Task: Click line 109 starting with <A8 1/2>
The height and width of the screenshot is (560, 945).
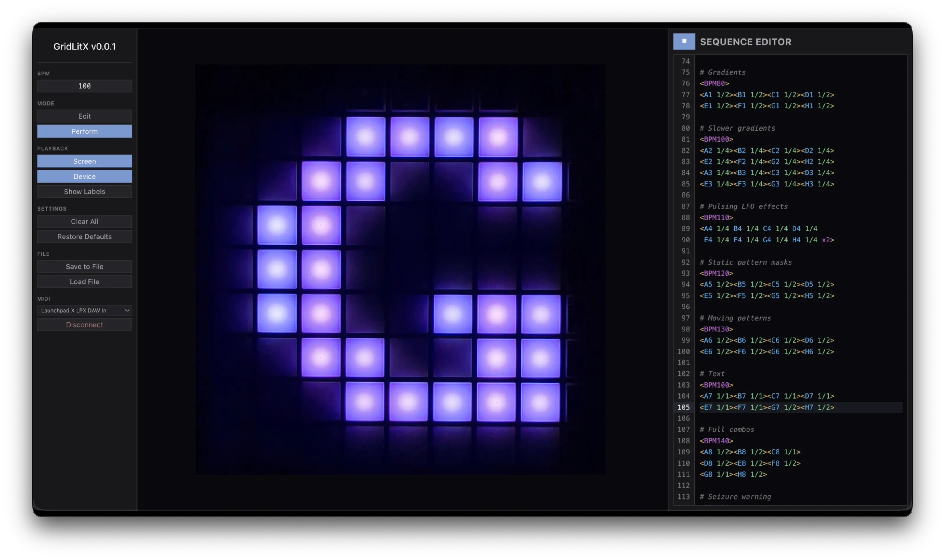Action: [750, 452]
